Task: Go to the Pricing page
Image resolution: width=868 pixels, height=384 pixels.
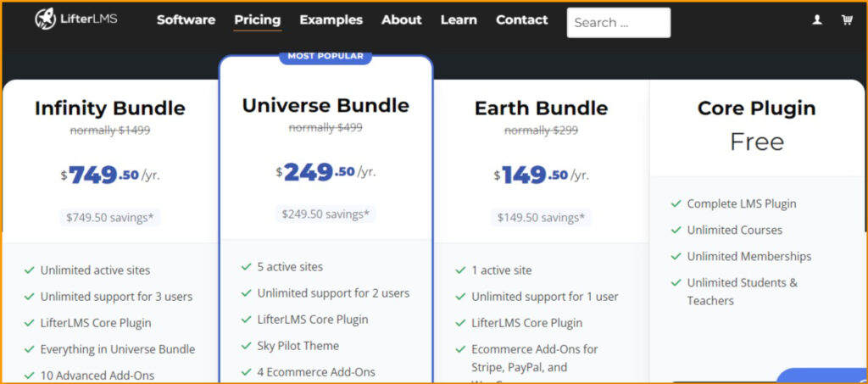Action: (258, 19)
